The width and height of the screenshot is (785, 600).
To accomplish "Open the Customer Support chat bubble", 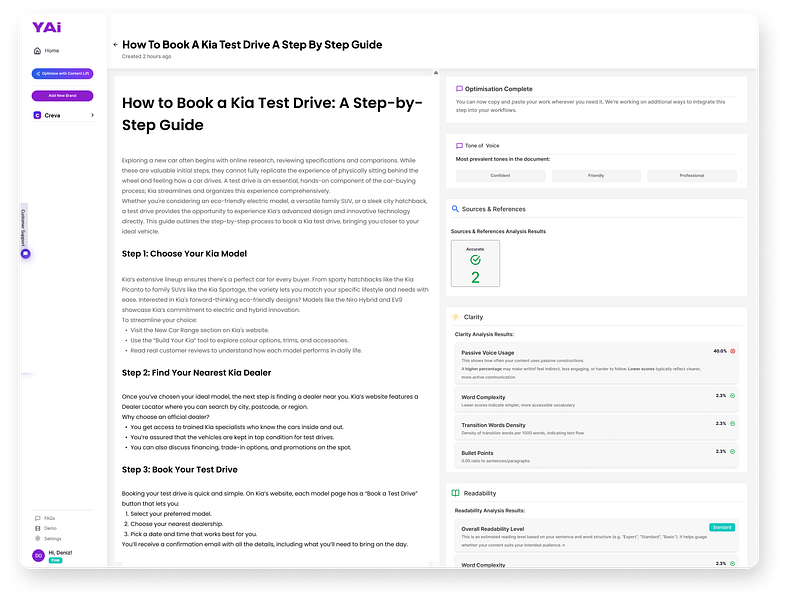I will click(26, 254).
